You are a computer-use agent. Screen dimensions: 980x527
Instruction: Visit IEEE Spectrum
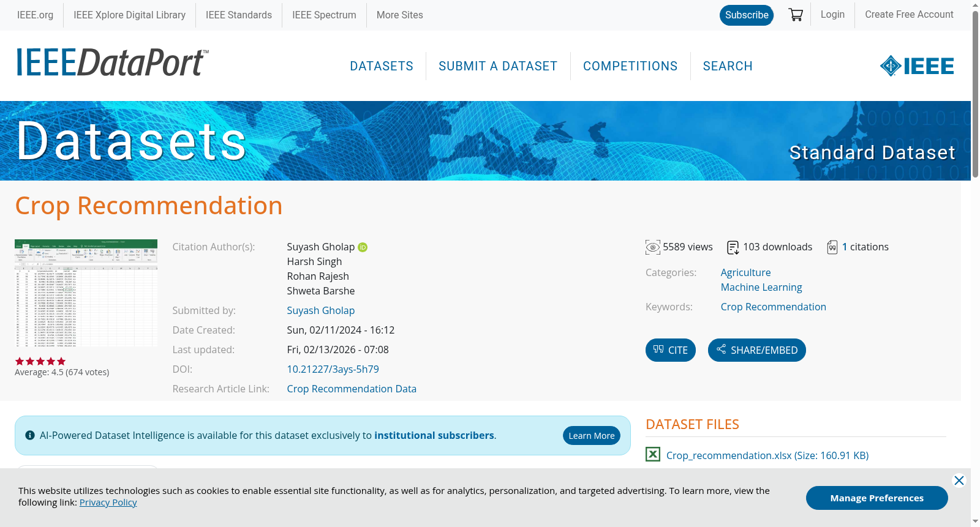point(324,15)
